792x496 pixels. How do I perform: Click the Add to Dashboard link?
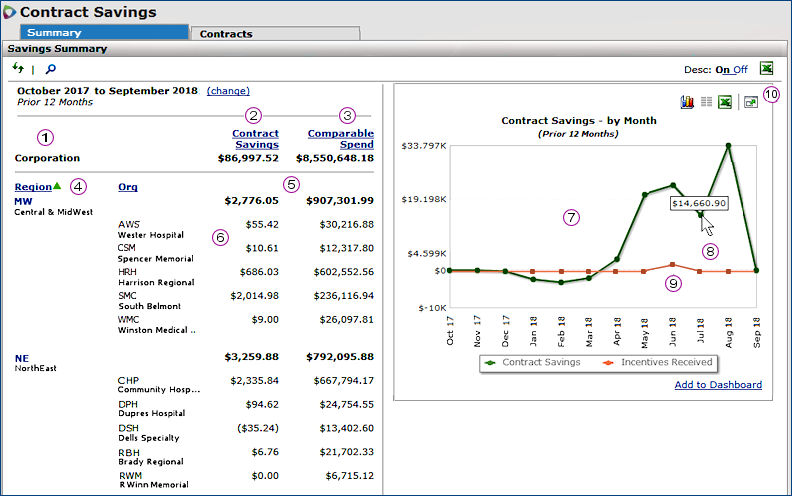(x=718, y=385)
